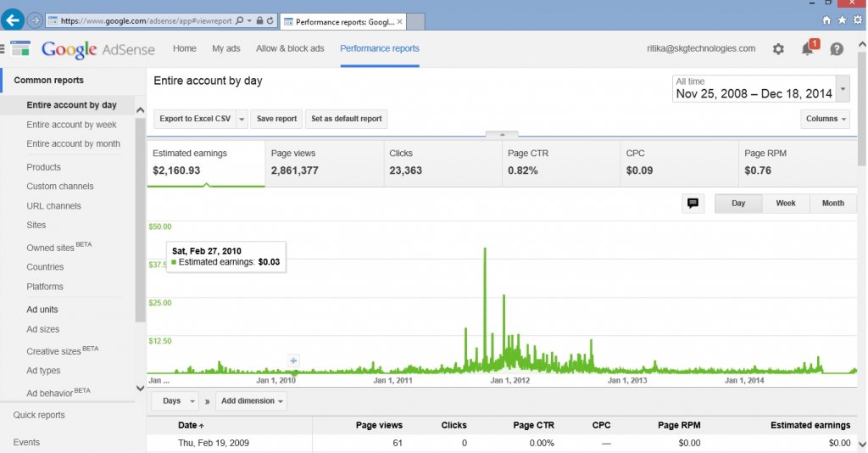The width and height of the screenshot is (868, 453).
Task: Select the Clicks metric tab
Action: coord(442,163)
